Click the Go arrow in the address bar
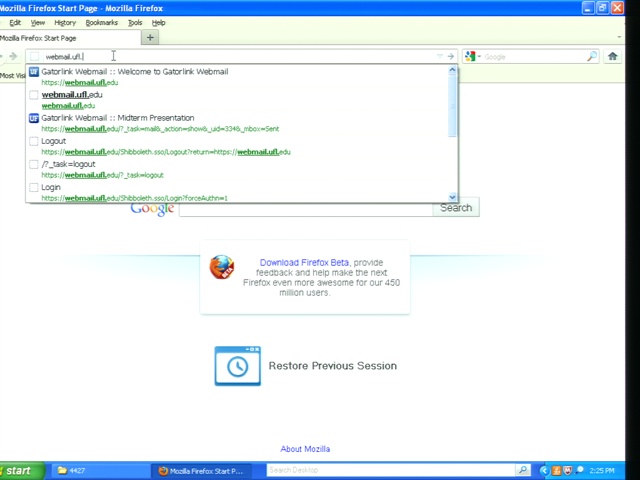 point(451,56)
